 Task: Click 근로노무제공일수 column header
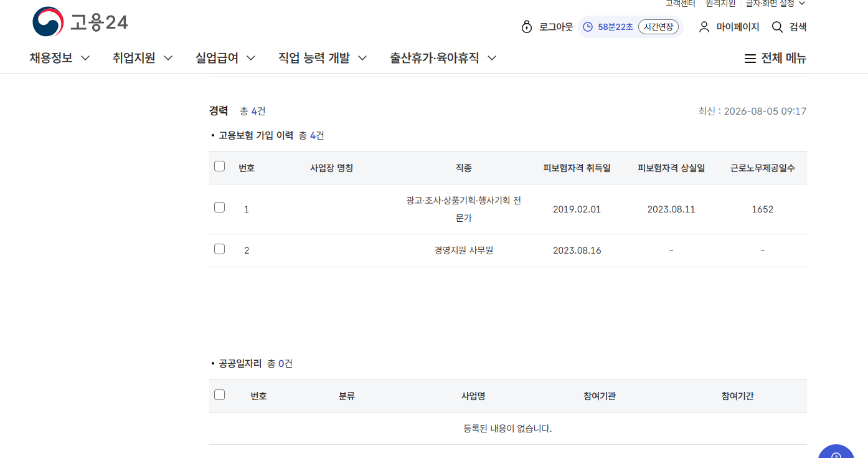[x=763, y=168]
